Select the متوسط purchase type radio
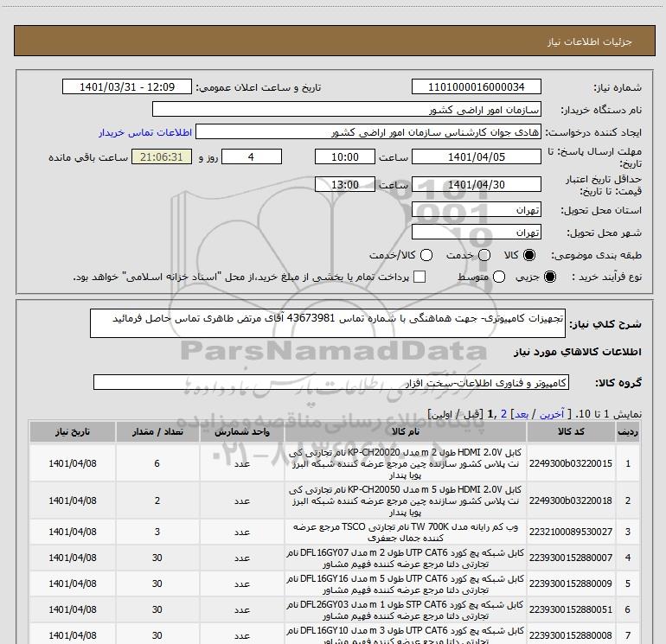This screenshot has width=666, height=644. tap(499, 277)
